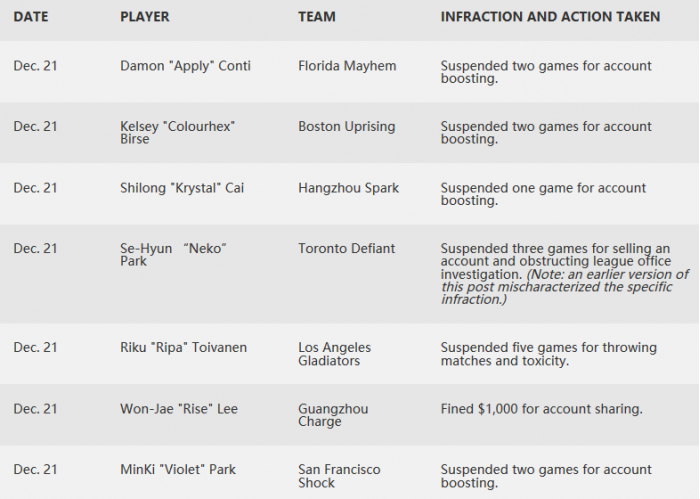Click the DATE column header
Image resolution: width=700 pixels, height=499 pixels.
[30, 17]
